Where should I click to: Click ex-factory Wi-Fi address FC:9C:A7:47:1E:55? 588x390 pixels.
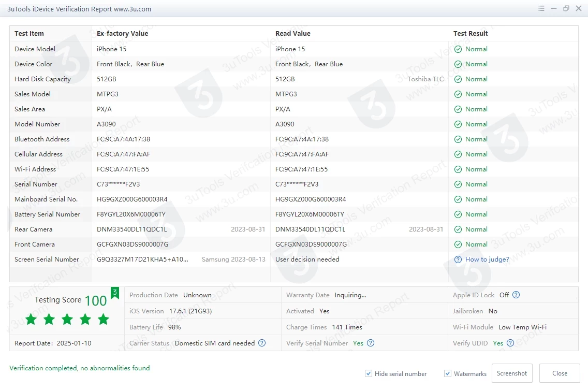[123, 169]
